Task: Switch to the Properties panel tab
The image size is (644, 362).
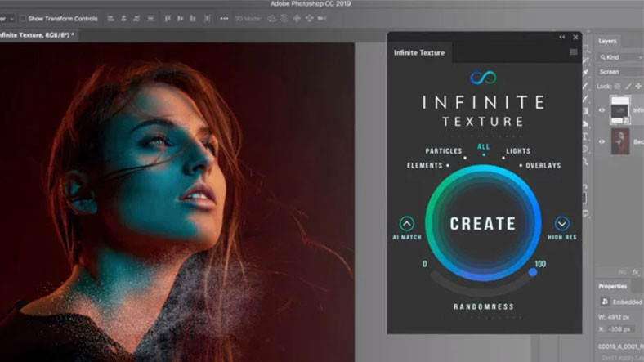Action: [612, 287]
